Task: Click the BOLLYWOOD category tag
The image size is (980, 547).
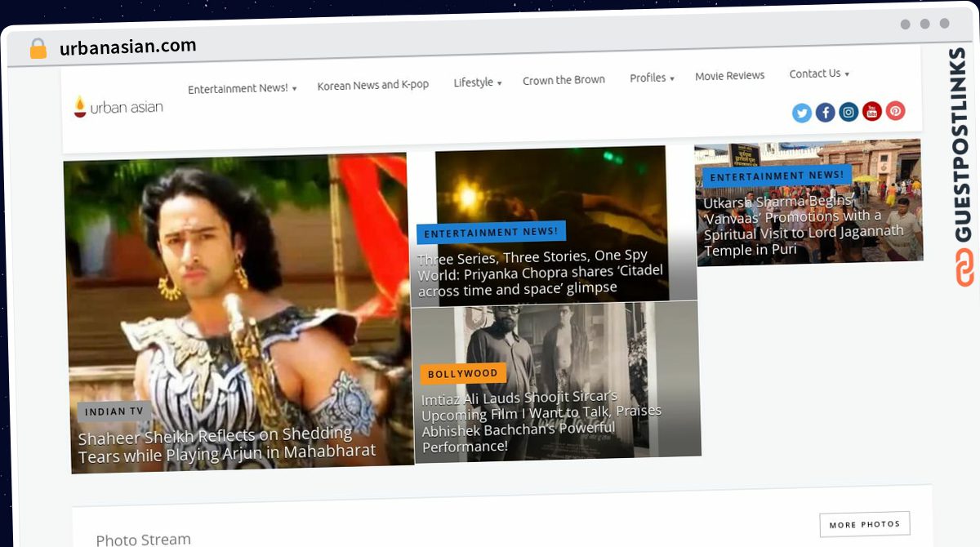Action: click(x=463, y=374)
